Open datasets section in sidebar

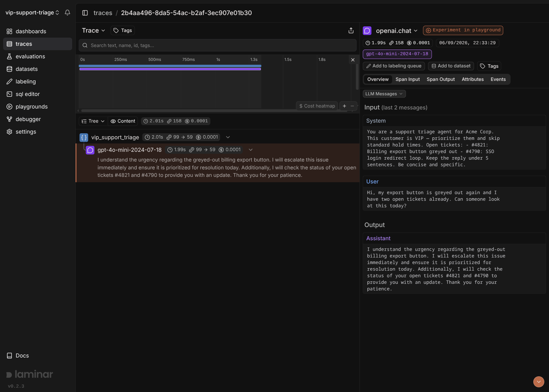pyautogui.click(x=38, y=69)
